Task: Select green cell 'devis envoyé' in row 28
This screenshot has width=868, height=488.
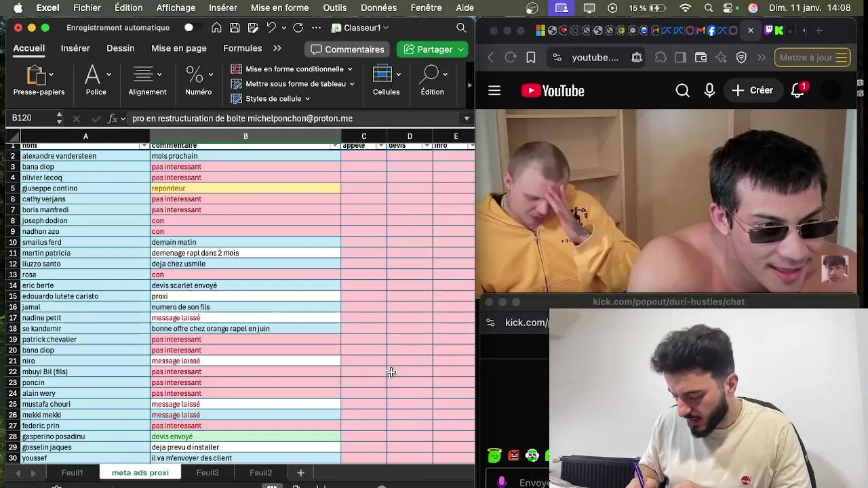Action: [245, 436]
